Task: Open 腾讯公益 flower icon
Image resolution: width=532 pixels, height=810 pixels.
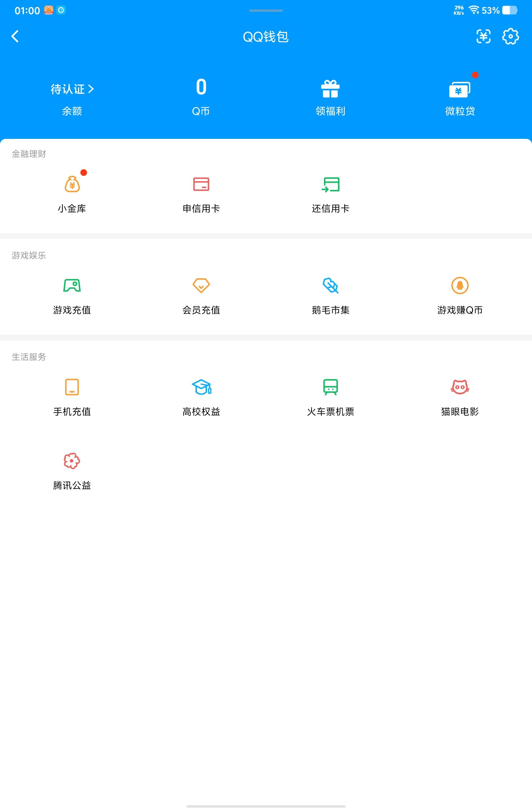Action: (x=72, y=461)
